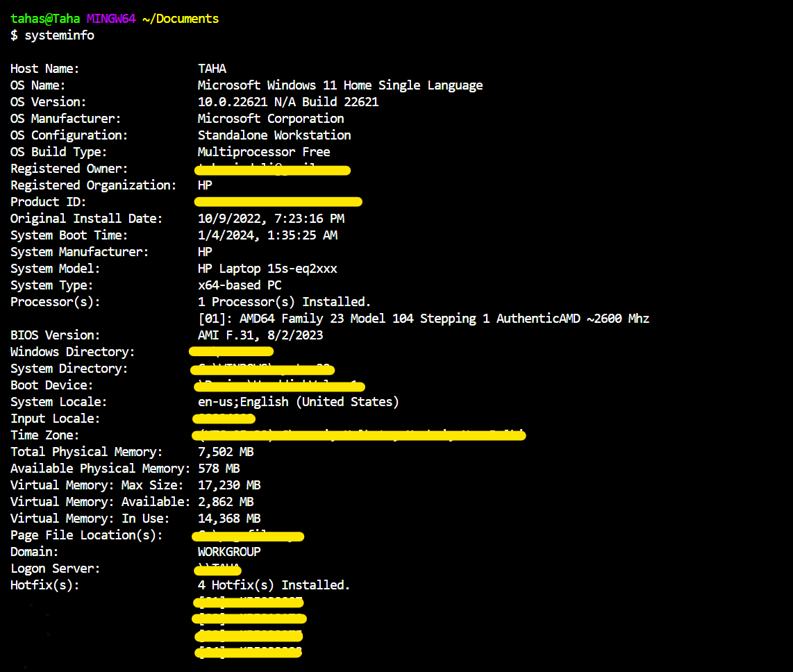The width and height of the screenshot is (793, 672).
Task: Click the AMD64 Family 23 processor line
Action: pos(423,319)
